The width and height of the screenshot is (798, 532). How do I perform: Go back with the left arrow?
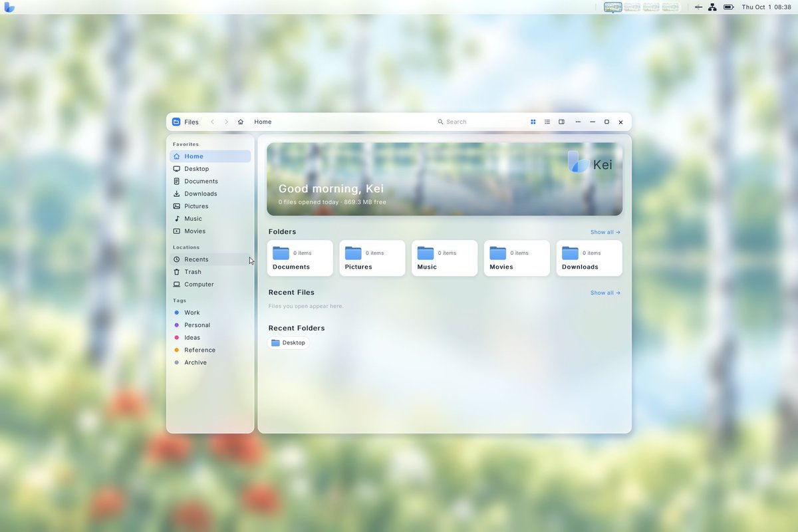coord(212,122)
